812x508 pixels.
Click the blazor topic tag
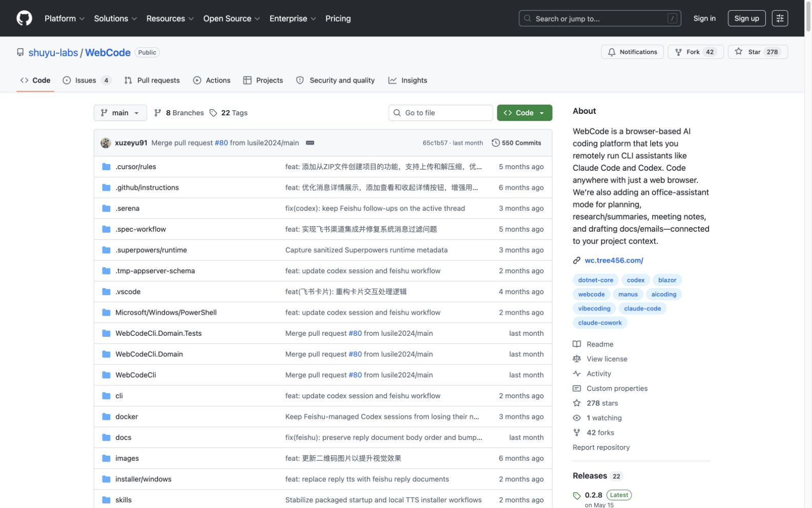667,280
